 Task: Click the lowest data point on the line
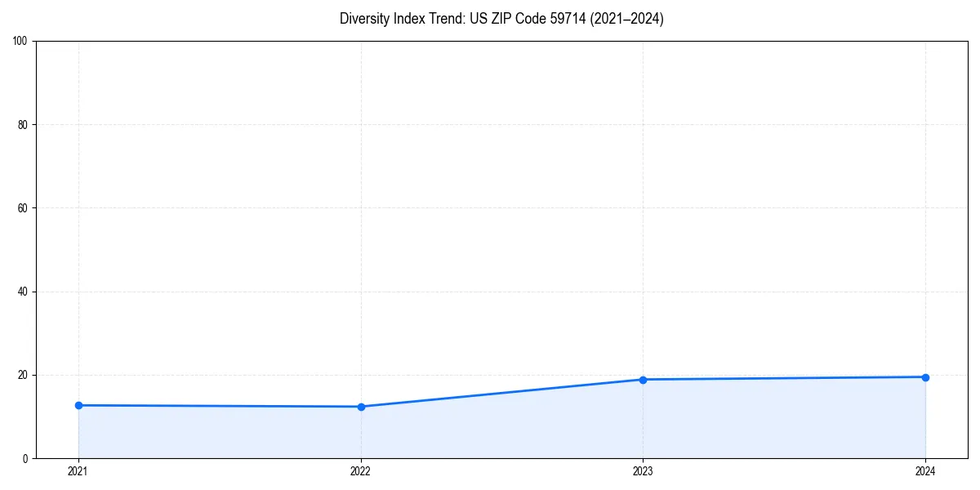[360, 406]
